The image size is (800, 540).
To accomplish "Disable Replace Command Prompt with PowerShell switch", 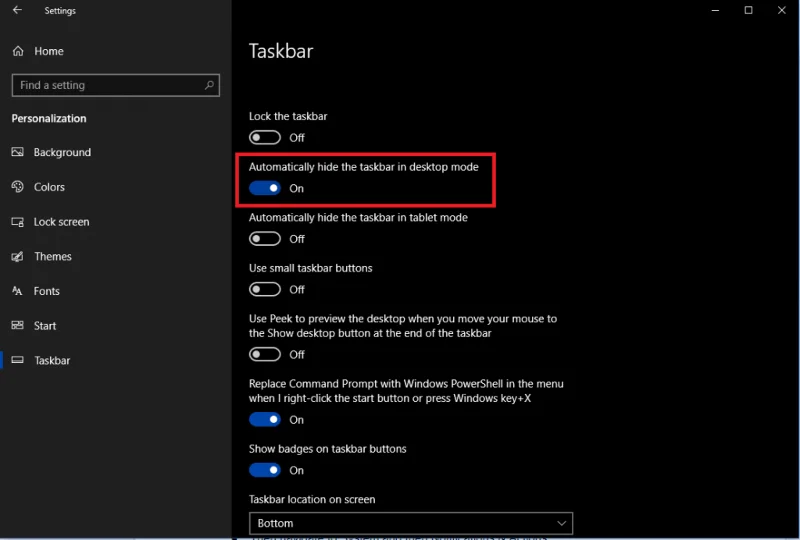I will (x=265, y=420).
